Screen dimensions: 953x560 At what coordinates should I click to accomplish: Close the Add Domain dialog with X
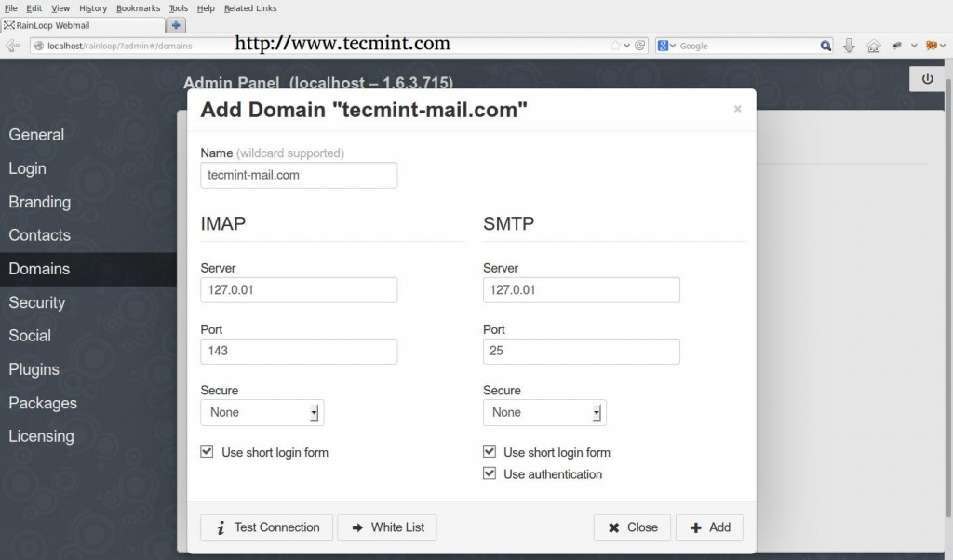737,109
